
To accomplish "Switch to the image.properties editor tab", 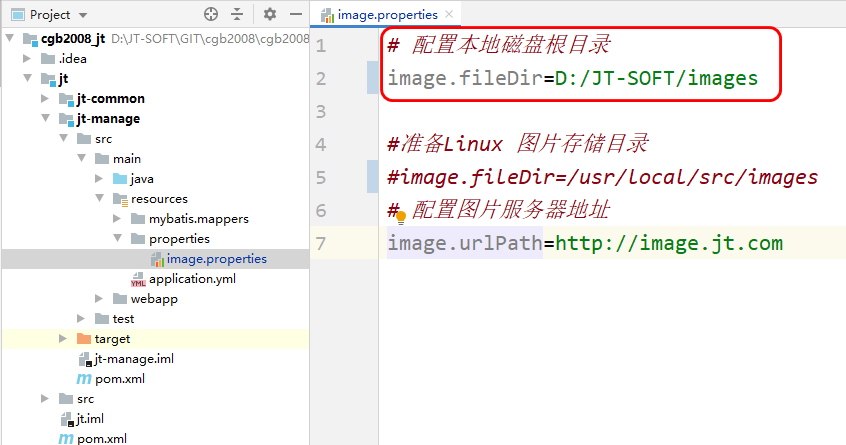I will [x=387, y=15].
